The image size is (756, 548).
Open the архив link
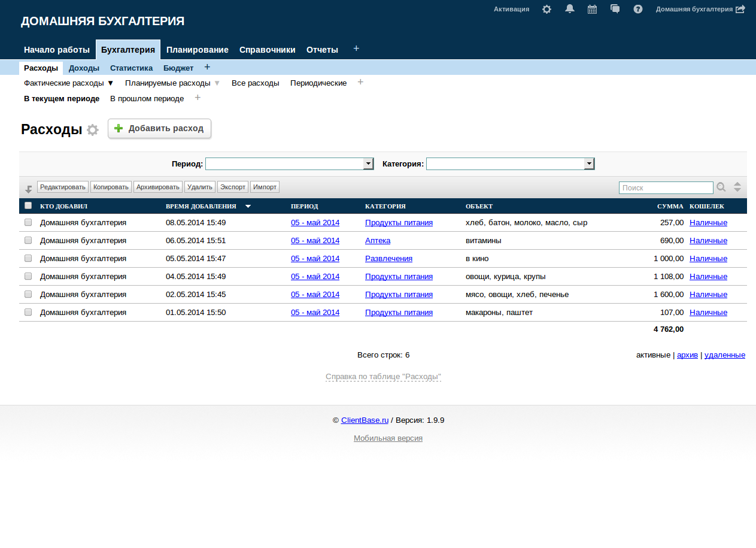[687, 355]
